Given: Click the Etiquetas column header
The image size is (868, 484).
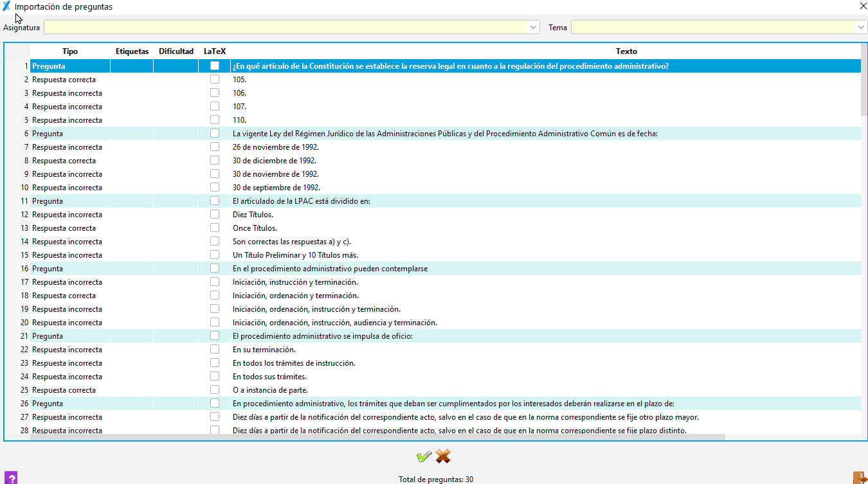Looking at the screenshot, I should tap(132, 51).
